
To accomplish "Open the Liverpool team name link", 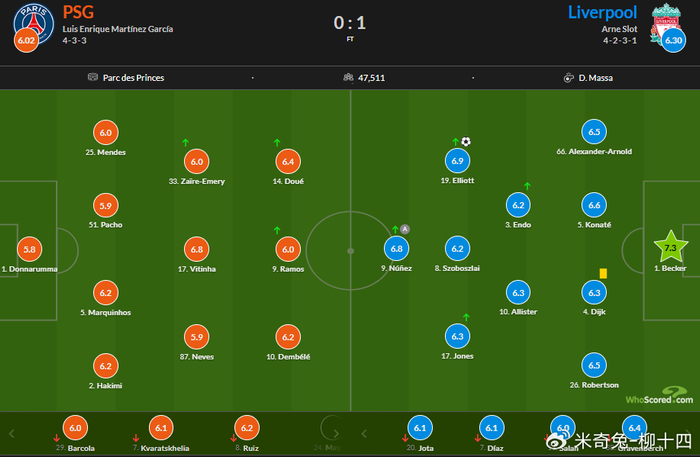I will point(603,12).
